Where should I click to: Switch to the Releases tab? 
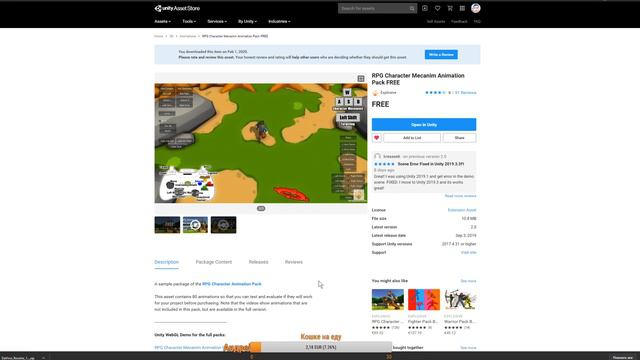258,262
